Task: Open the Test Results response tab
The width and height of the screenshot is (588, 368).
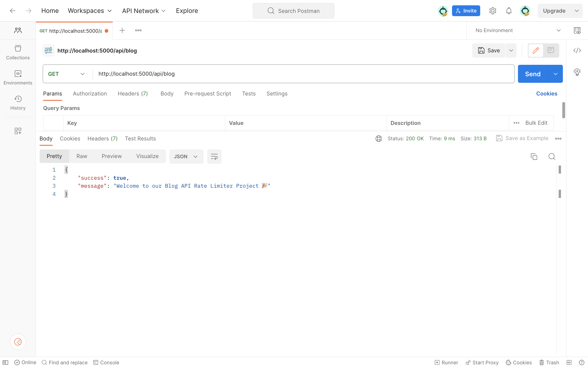Action: pyautogui.click(x=140, y=138)
